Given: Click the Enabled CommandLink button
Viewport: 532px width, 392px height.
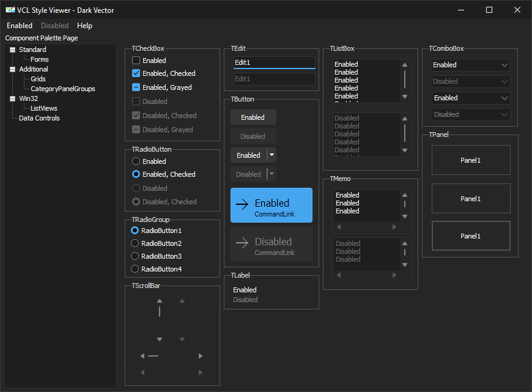Looking at the screenshot, I should pyautogui.click(x=272, y=205).
